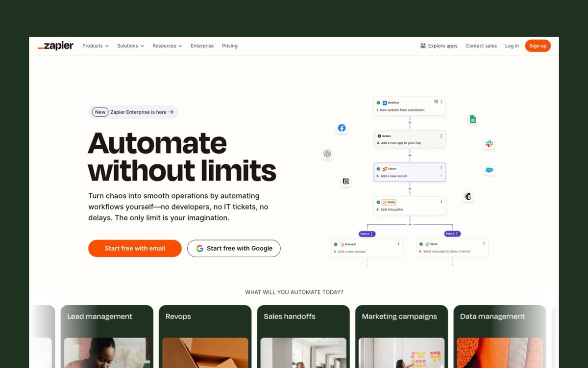Toggle the checkmark on the Paths step
This screenshot has height=368, width=588.
[x=379, y=202]
